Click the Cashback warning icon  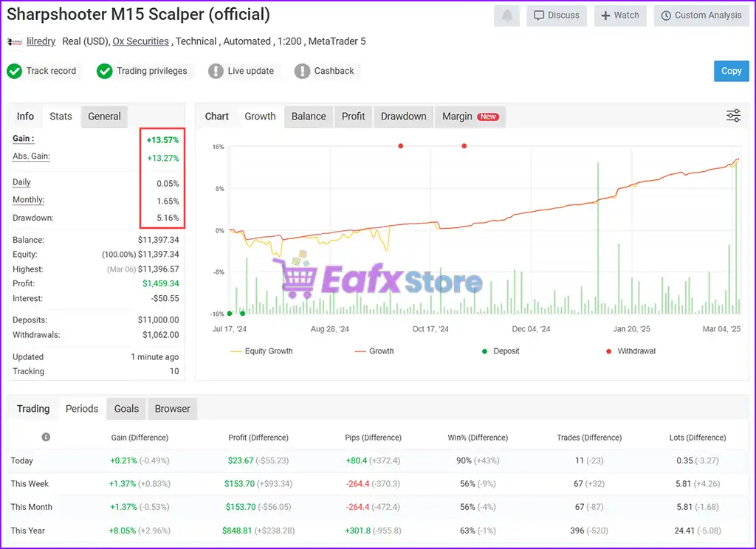click(x=302, y=71)
